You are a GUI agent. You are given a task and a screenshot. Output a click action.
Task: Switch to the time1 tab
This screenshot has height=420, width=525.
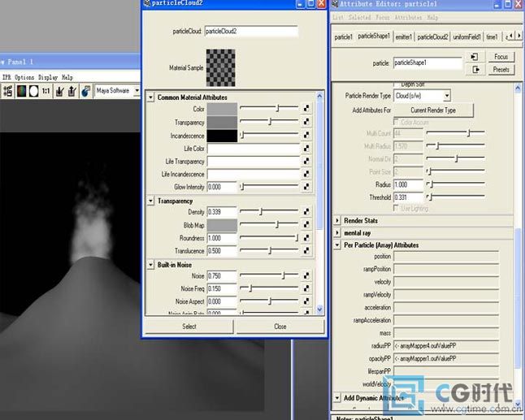click(x=492, y=37)
